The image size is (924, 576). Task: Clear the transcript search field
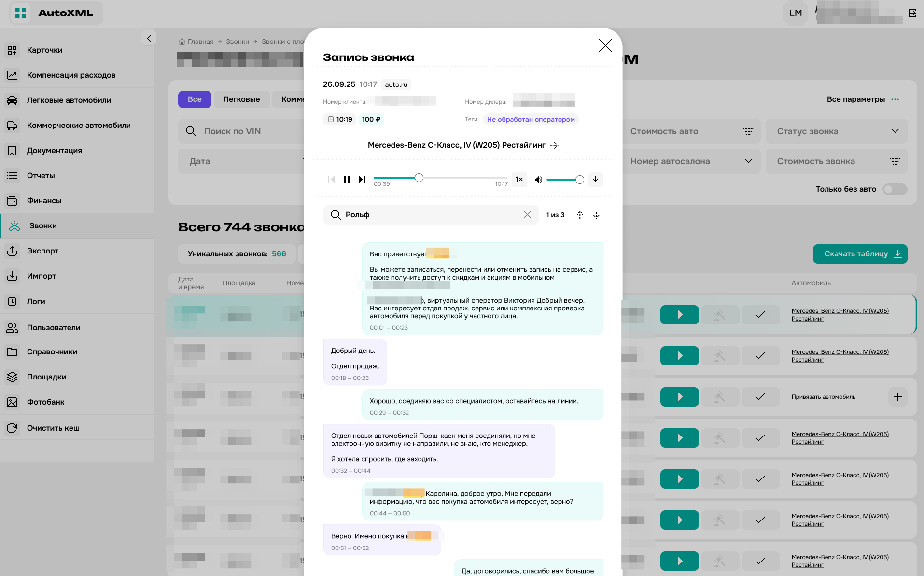pos(527,215)
